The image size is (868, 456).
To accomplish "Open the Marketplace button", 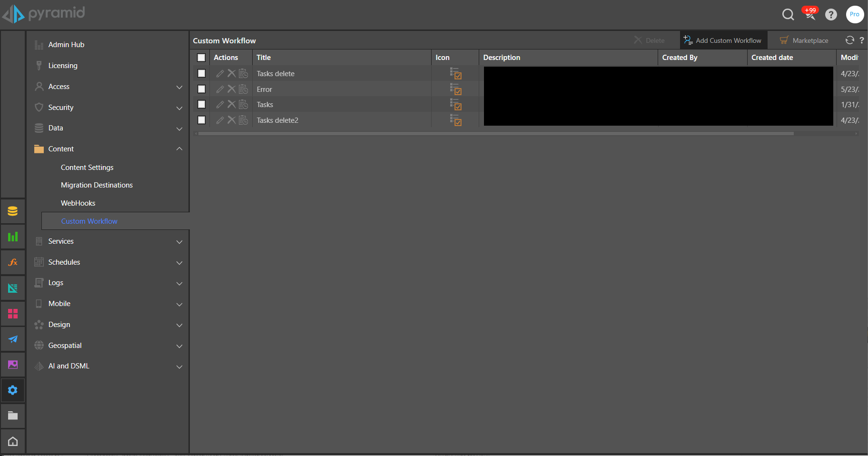I will [804, 40].
